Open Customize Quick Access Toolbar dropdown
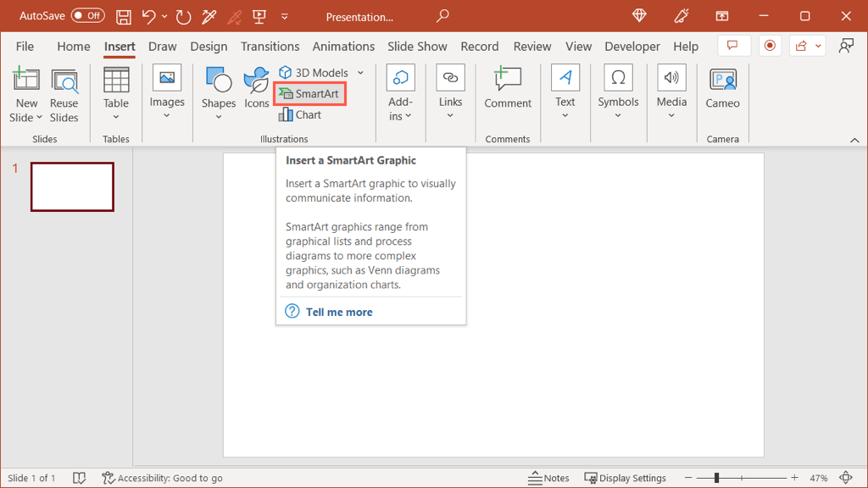 tap(285, 17)
